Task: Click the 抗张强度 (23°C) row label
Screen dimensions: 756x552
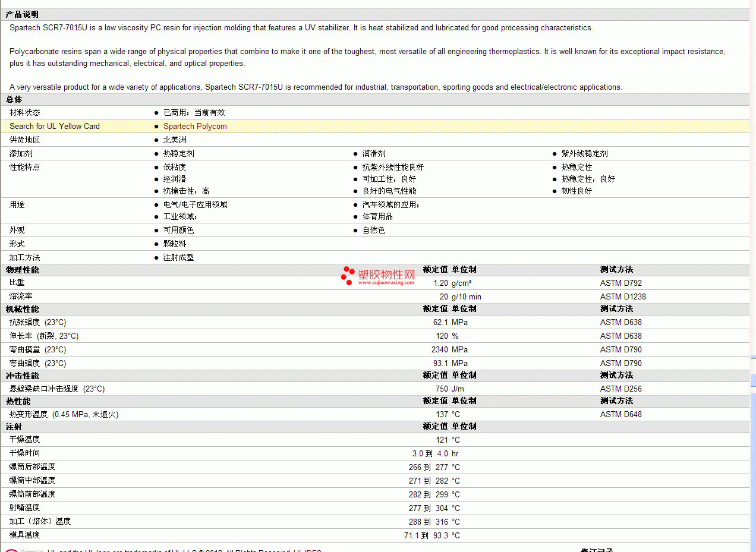Action: coord(38,322)
